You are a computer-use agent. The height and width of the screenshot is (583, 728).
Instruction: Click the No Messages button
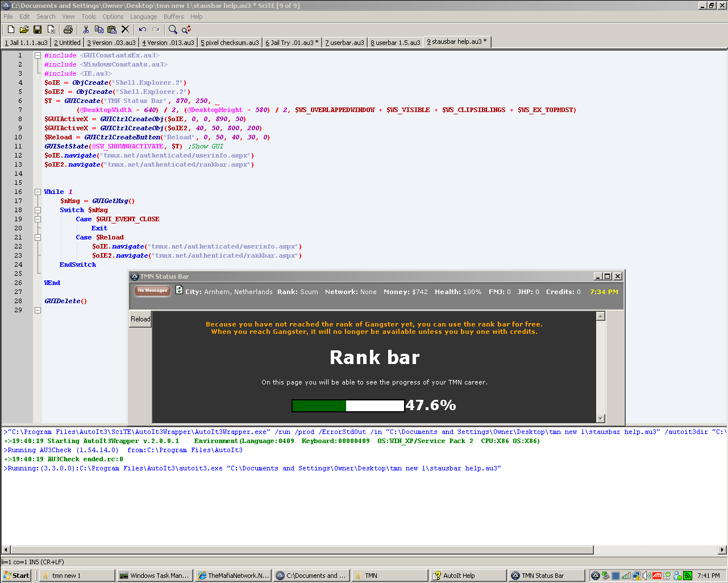[x=152, y=291]
